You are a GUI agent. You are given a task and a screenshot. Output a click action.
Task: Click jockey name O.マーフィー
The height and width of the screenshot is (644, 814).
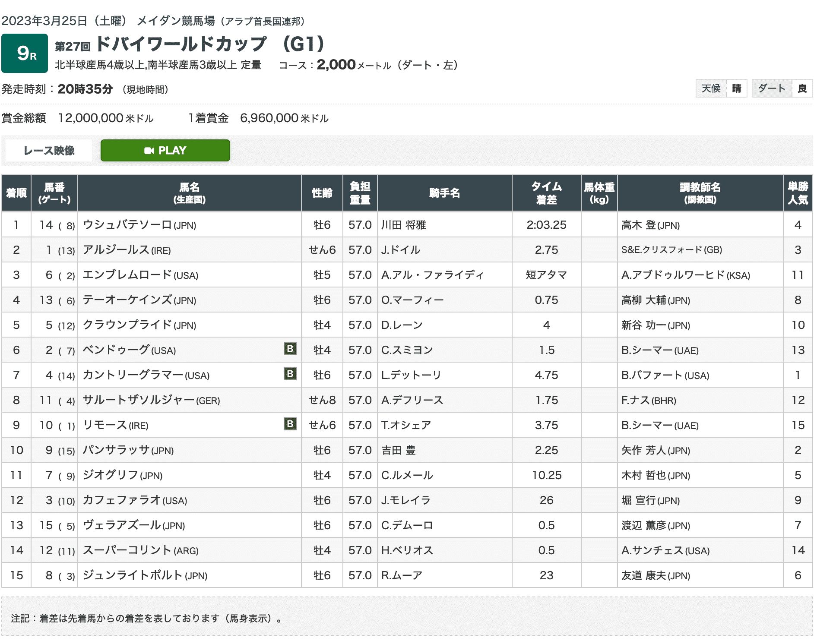click(x=412, y=300)
